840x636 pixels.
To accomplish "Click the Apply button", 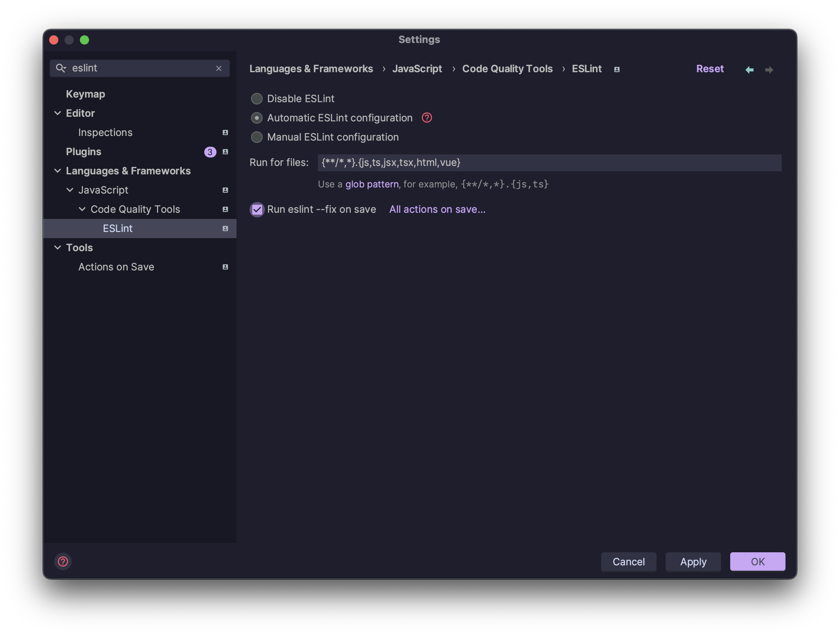I will coord(693,561).
